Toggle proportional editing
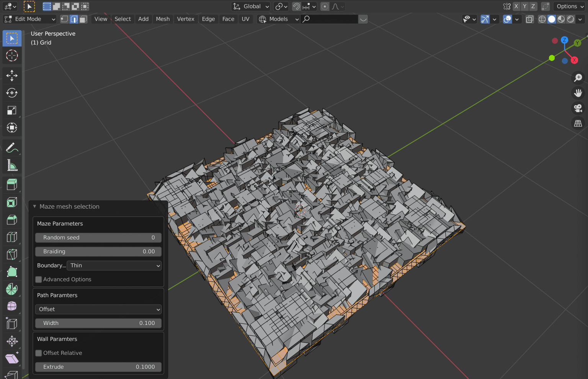The width and height of the screenshot is (588, 379). click(324, 6)
